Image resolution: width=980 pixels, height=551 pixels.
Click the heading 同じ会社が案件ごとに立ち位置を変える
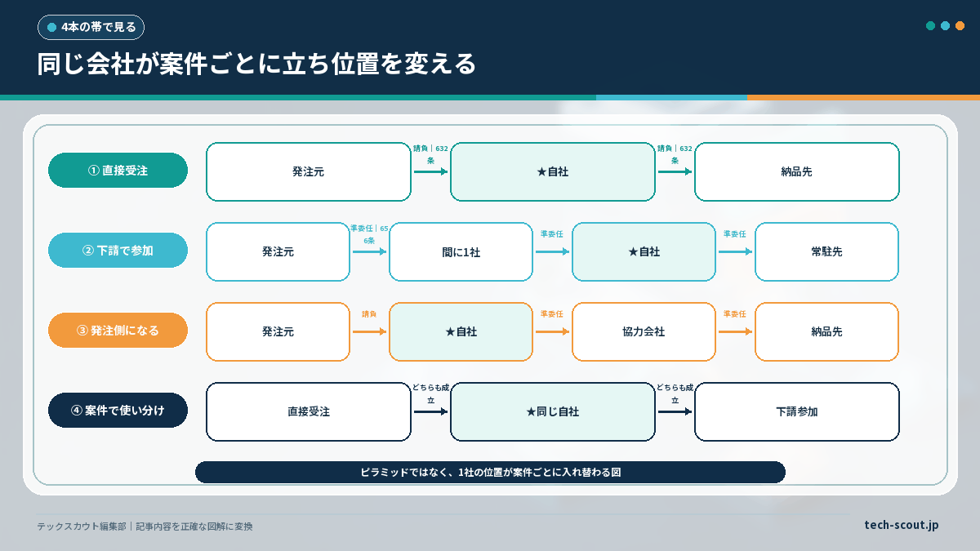[x=256, y=64]
